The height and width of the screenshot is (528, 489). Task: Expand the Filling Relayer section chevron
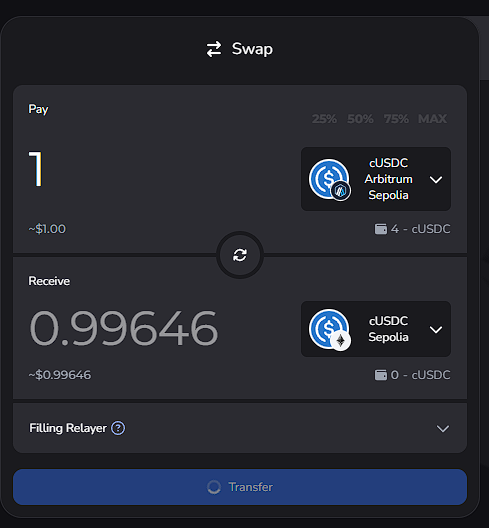coord(443,428)
